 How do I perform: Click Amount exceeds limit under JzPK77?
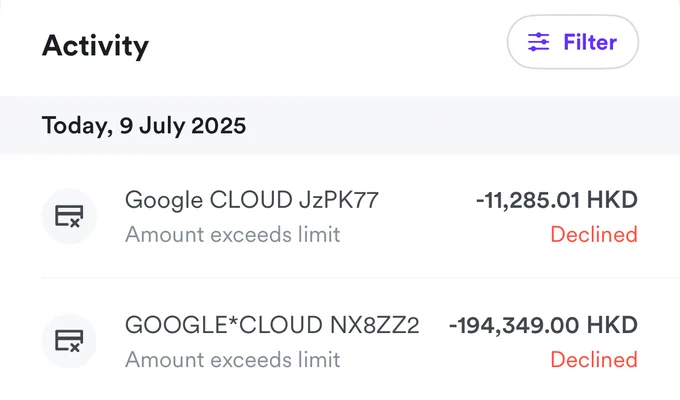(232, 235)
